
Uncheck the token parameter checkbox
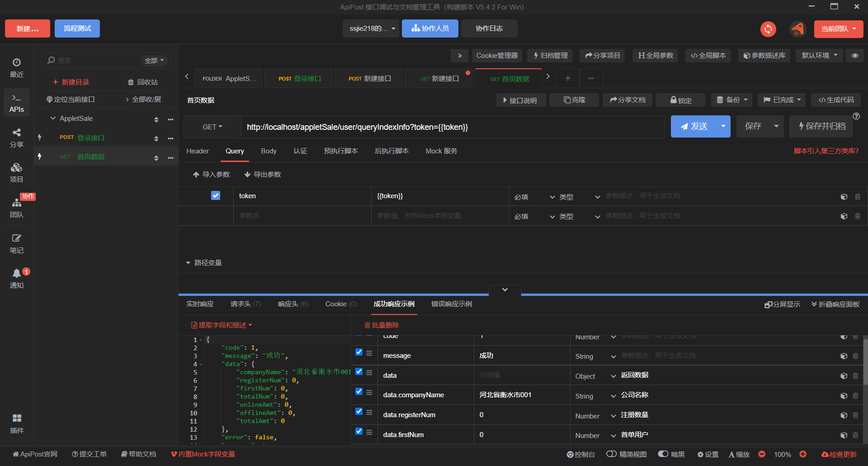(x=216, y=195)
